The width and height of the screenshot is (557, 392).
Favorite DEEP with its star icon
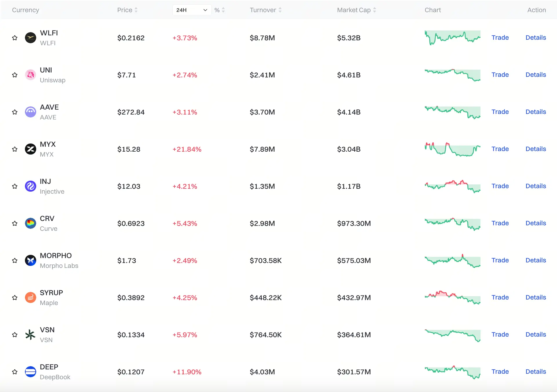(15, 372)
